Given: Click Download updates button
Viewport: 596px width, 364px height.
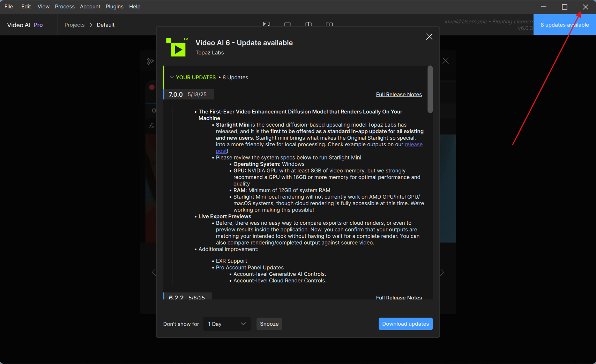Looking at the screenshot, I should 405,324.
